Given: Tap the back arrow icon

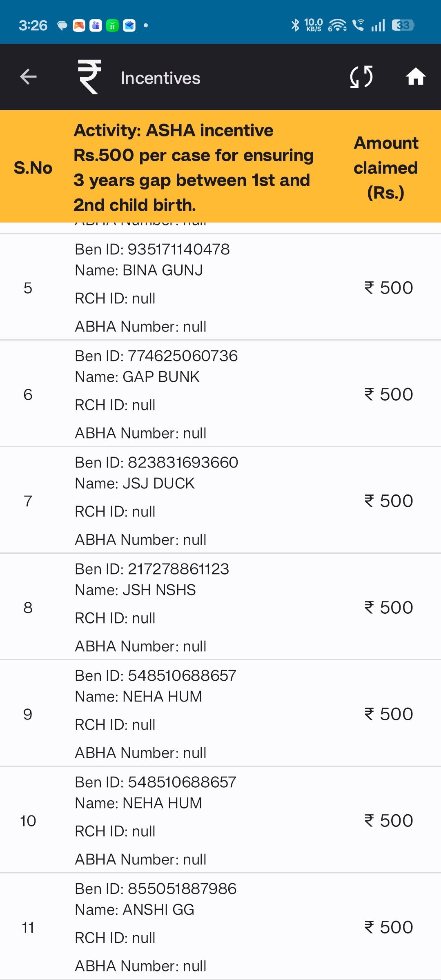Looking at the screenshot, I should point(28,77).
